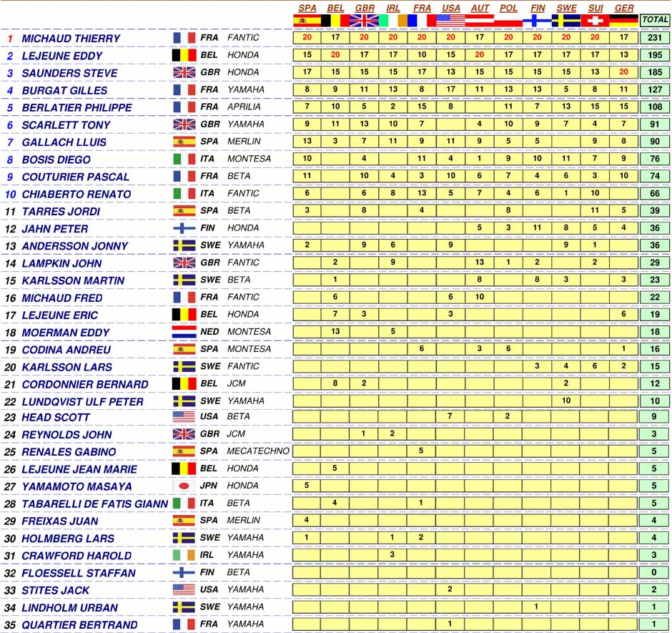Click Floessell Staffan's total of 0

[654, 572]
